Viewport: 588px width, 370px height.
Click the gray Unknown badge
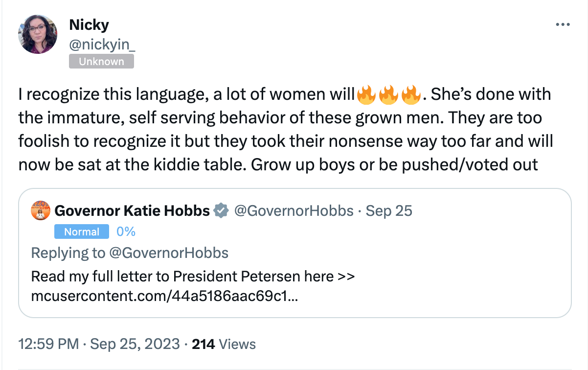(x=101, y=62)
